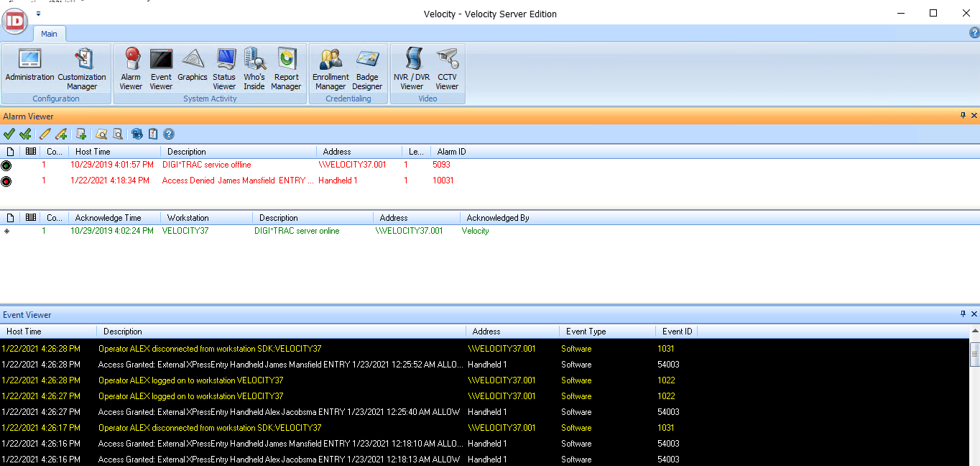980x466 pixels.
Task: Open the Badge Designer
Action: pyautogui.click(x=367, y=69)
